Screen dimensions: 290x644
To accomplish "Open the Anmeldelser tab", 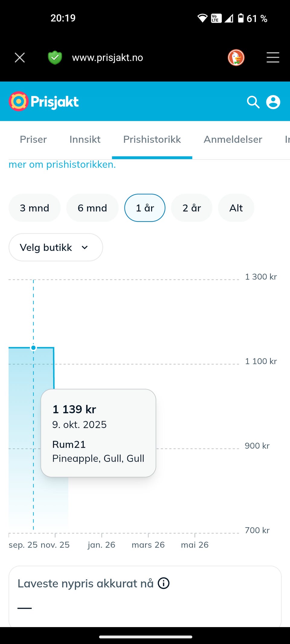I will [233, 139].
